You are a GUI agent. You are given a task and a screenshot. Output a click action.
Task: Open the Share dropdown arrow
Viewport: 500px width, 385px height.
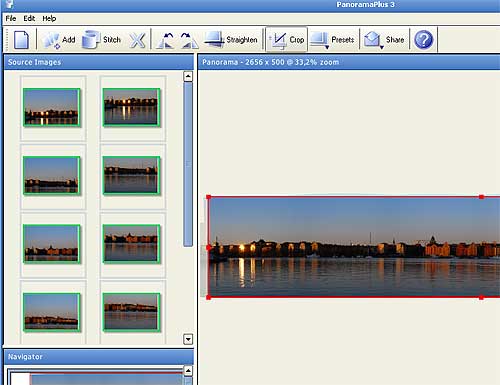click(x=382, y=47)
